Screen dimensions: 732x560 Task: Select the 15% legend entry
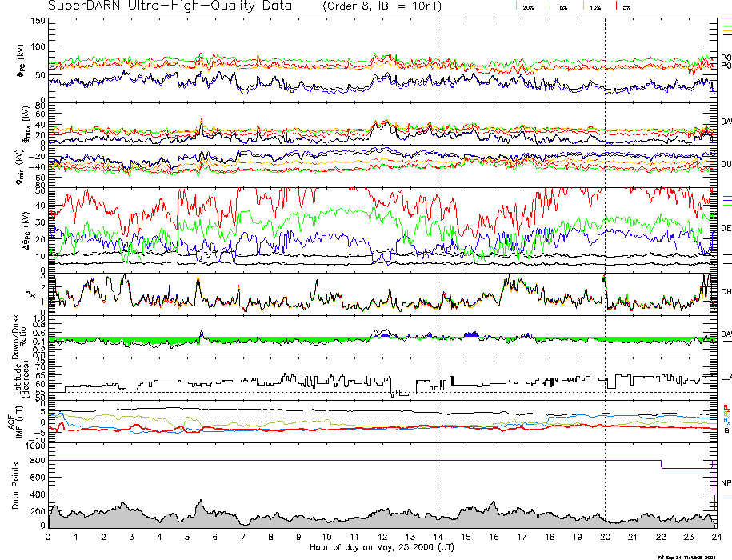coord(562,6)
